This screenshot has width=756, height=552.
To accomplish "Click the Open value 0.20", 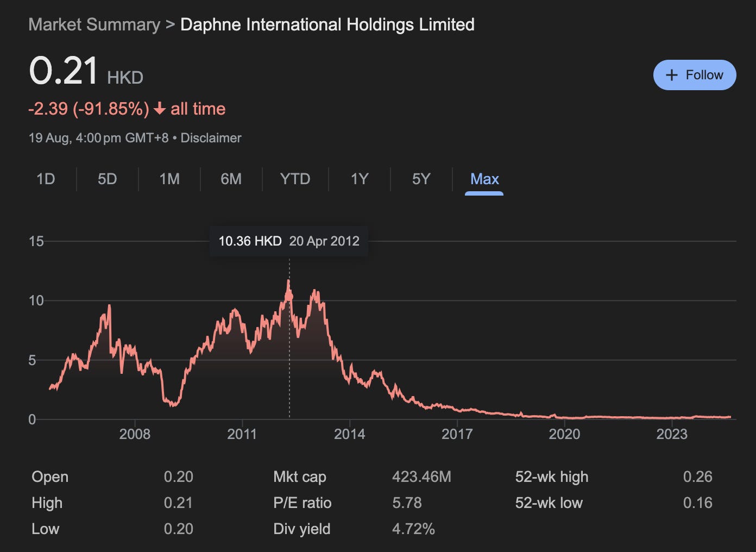I will coord(179,477).
